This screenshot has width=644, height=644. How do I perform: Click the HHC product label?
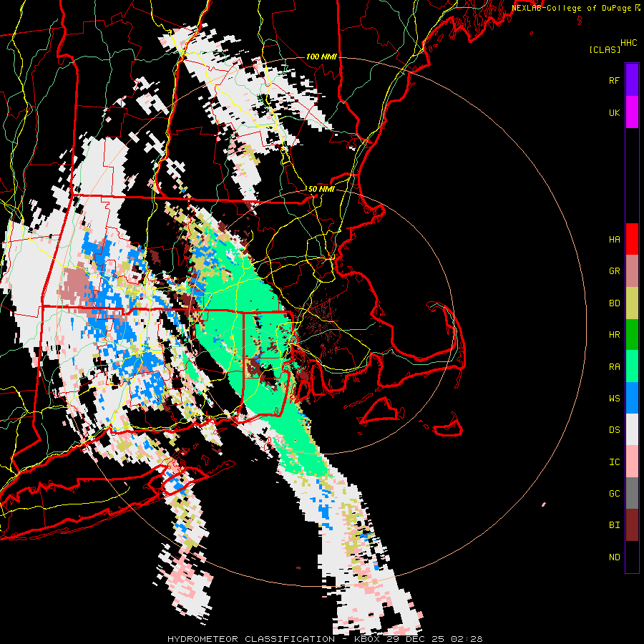point(628,43)
